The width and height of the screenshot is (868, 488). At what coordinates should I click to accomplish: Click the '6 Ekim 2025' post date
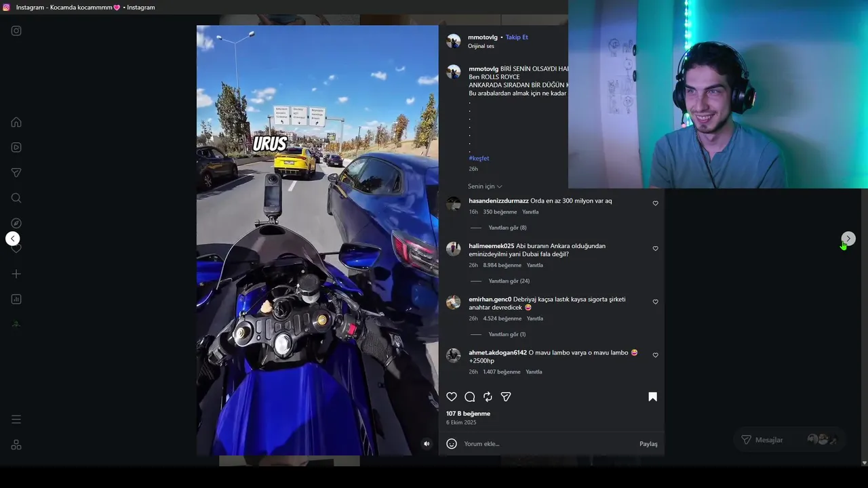pos(461,422)
